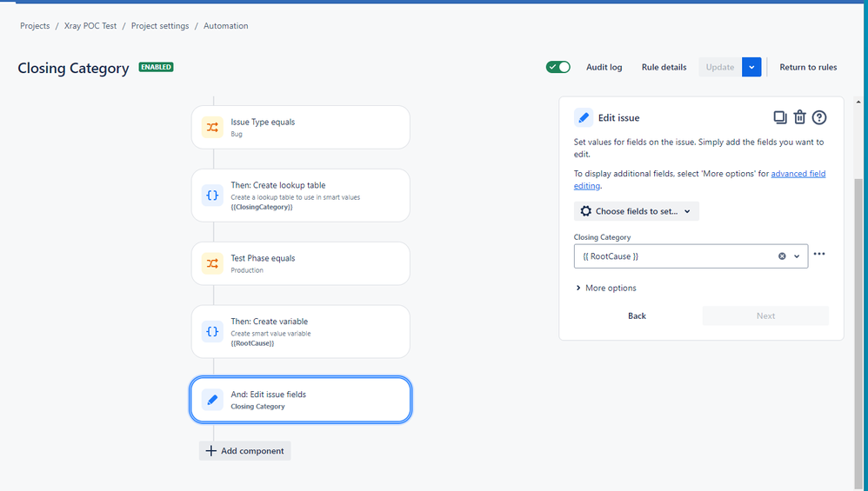Viewport: 868px width, 491px height.
Task: Go to Projects breadcrumb
Action: point(35,26)
